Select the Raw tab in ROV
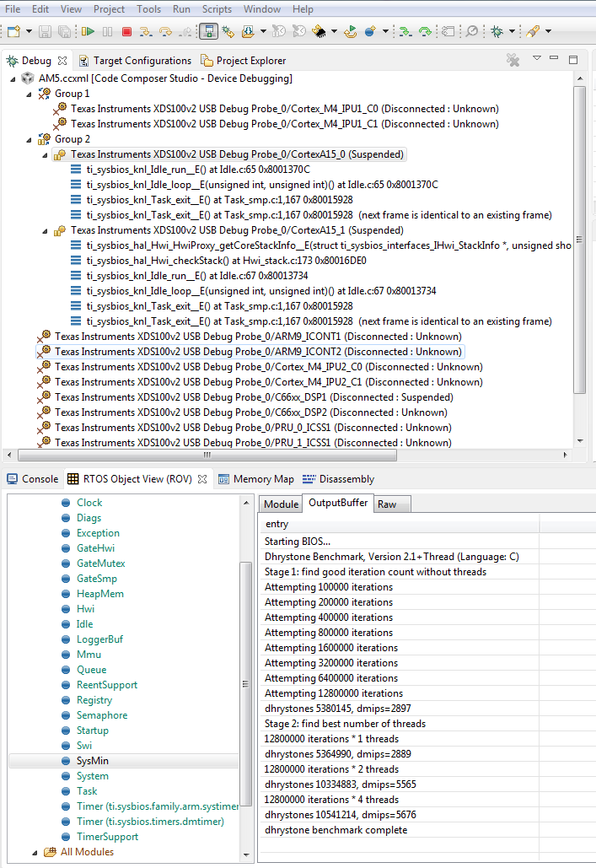Image resolution: width=596 pixels, height=868 pixels. 387,504
